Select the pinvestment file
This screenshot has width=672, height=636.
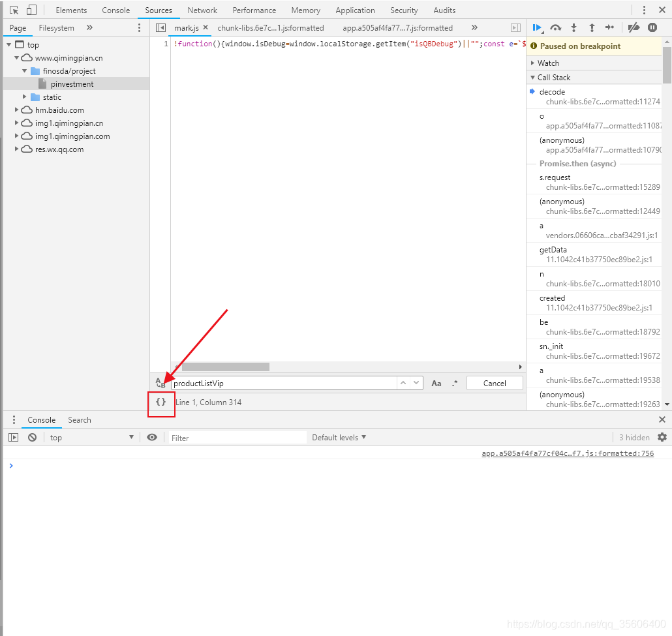[72, 84]
